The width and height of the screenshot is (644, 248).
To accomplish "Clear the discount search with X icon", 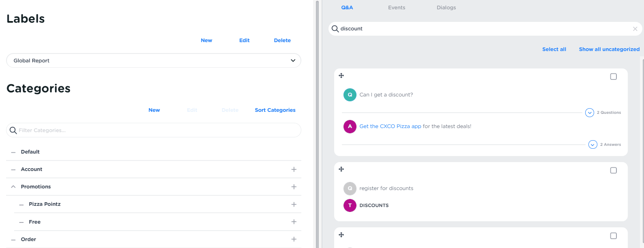I will point(635,29).
